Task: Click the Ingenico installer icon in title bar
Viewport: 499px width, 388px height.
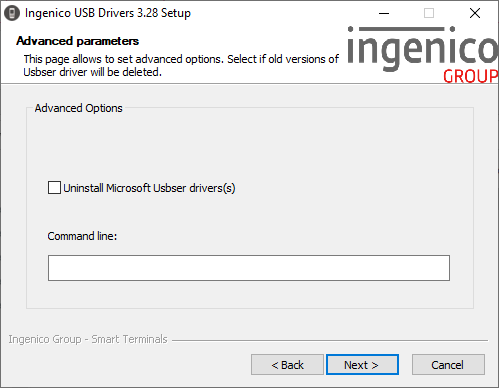Action: click(x=12, y=13)
